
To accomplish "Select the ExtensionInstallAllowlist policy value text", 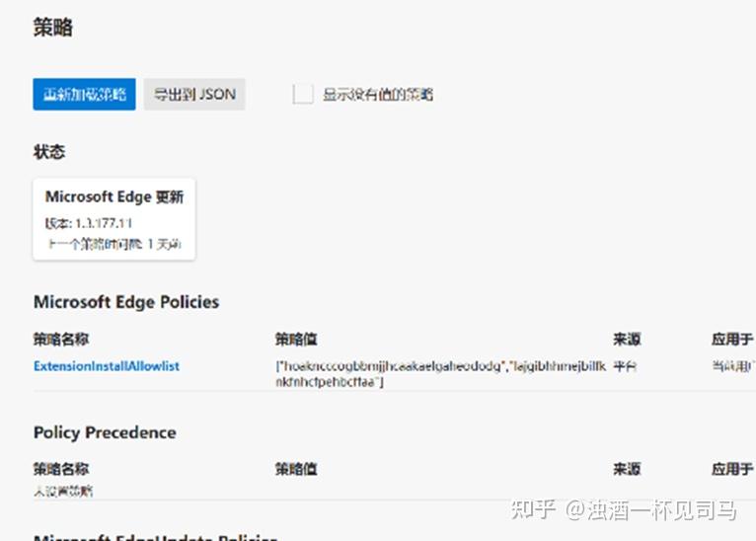I will pyautogui.click(x=441, y=374).
